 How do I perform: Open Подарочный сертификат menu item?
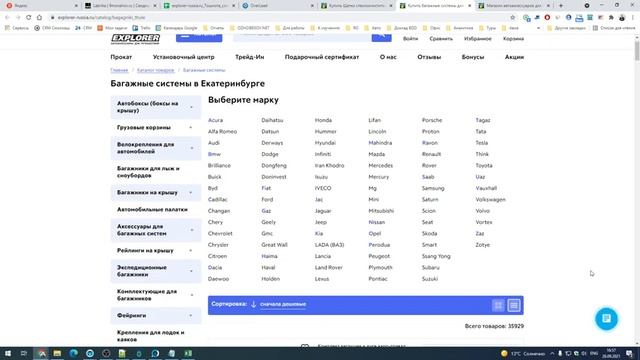click(x=322, y=57)
